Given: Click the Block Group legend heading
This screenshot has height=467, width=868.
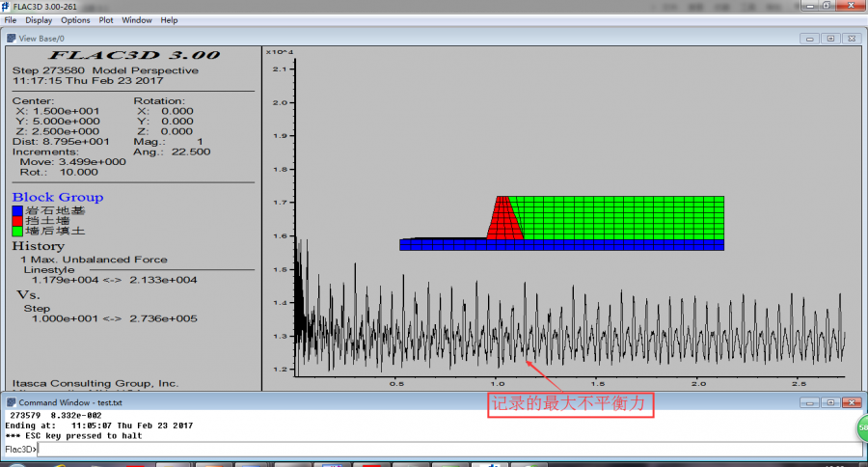Looking at the screenshot, I should [x=58, y=197].
